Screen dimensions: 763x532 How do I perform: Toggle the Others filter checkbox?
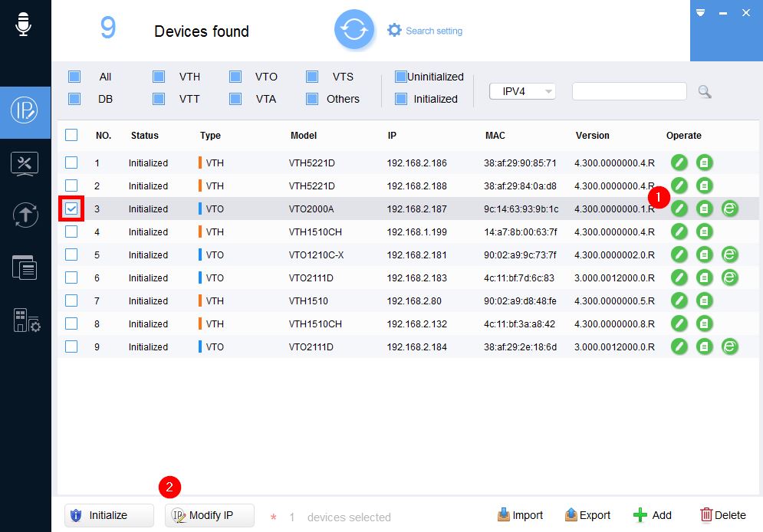click(312, 99)
